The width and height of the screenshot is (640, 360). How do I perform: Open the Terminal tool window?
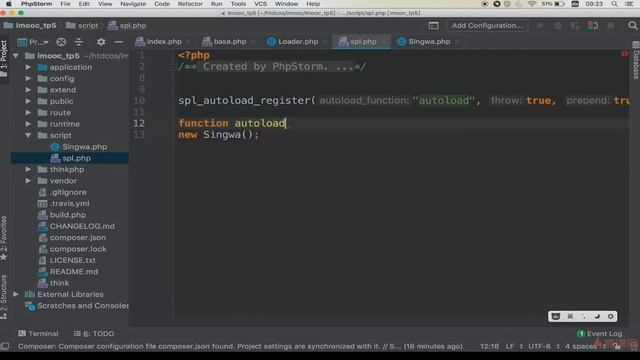tap(38, 333)
